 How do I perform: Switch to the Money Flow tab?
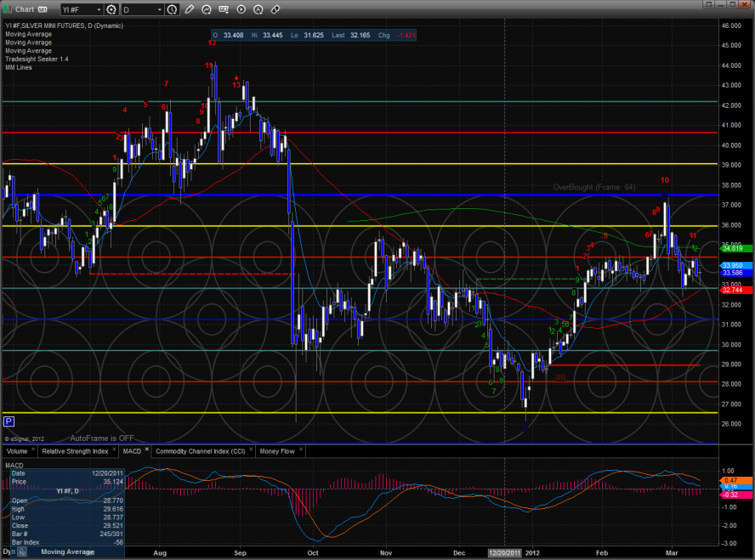pos(277,451)
